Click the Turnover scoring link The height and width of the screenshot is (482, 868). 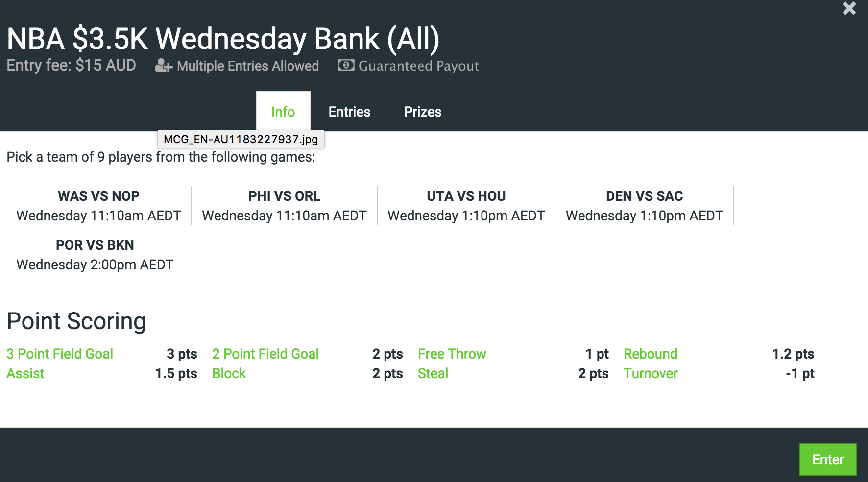point(651,373)
